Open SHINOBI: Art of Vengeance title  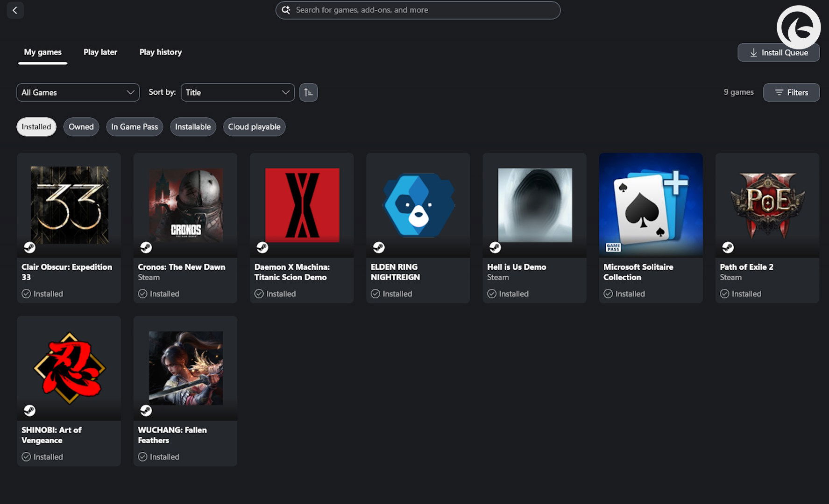pos(51,435)
